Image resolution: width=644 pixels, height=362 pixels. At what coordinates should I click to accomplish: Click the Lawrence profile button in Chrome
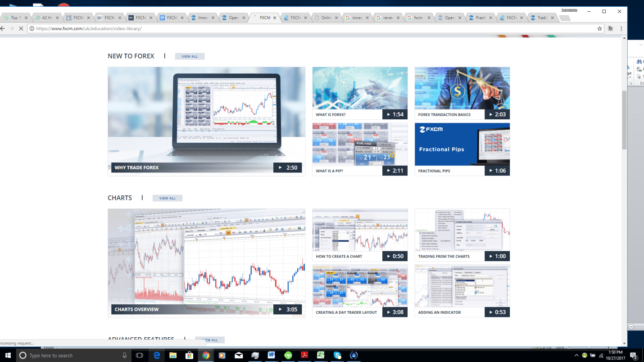(x=569, y=10)
